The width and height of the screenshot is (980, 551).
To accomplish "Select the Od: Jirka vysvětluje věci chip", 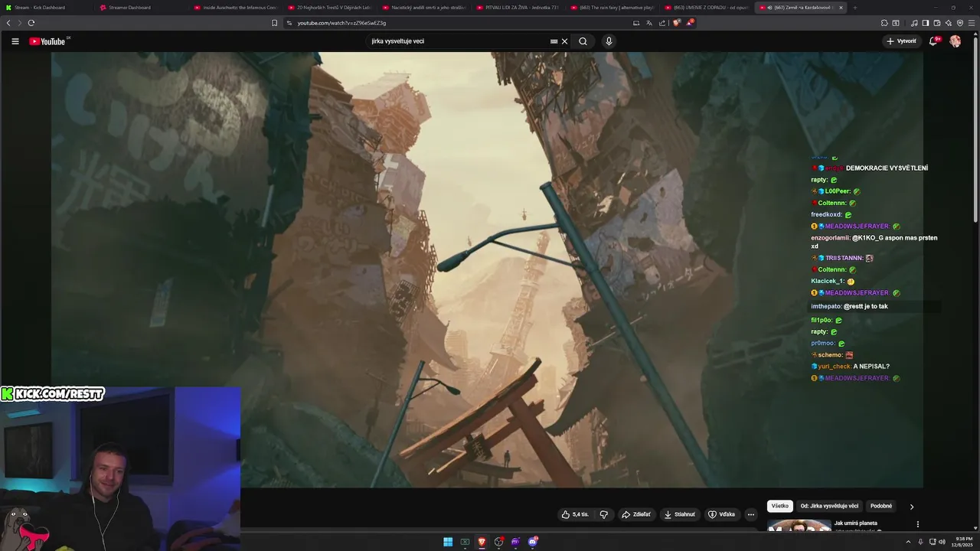I will (x=830, y=506).
